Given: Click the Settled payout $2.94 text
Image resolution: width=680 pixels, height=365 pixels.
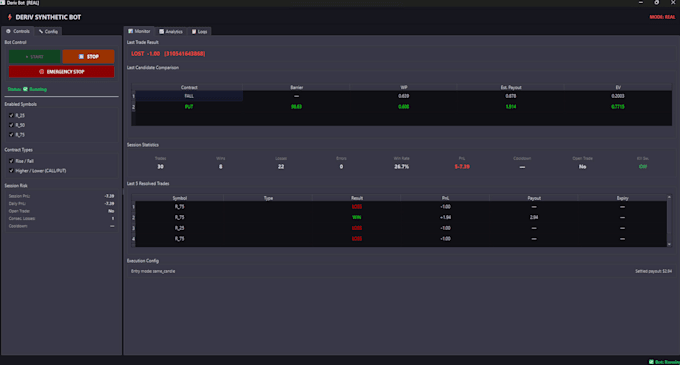Looking at the screenshot, I should pyautogui.click(x=653, y=271).
